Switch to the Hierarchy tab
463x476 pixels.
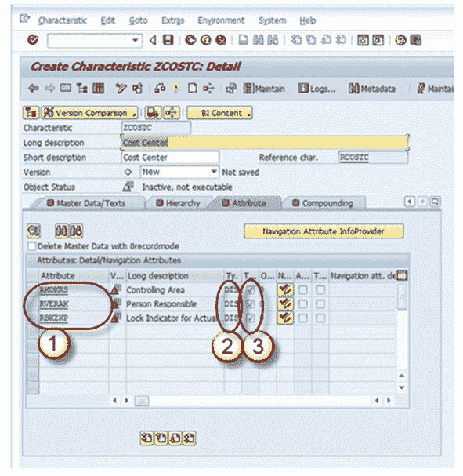[x=178, y=203]
